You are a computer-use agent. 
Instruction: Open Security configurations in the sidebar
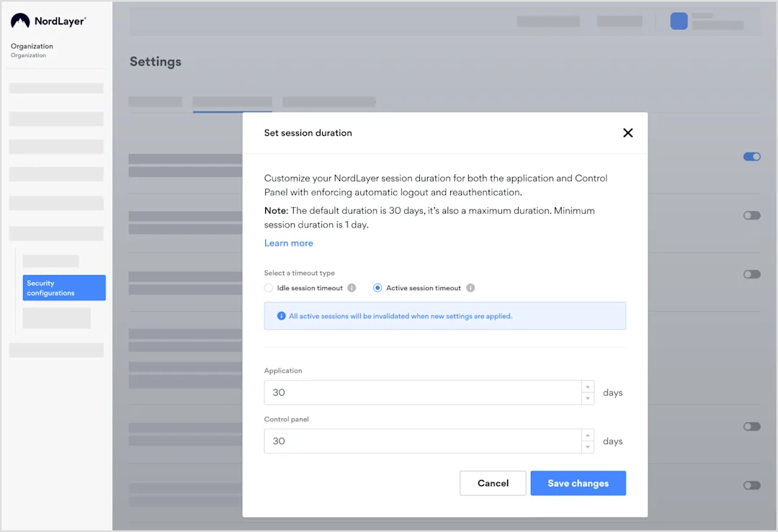pos(64,288)
